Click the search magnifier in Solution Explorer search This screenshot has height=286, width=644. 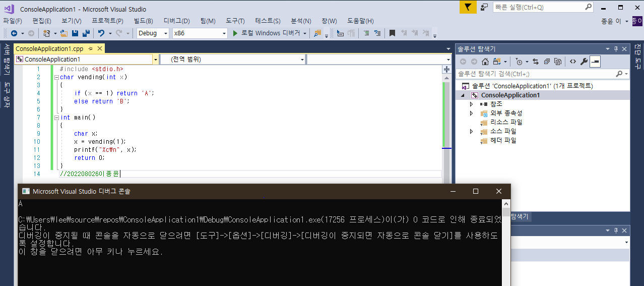point(619,74)
